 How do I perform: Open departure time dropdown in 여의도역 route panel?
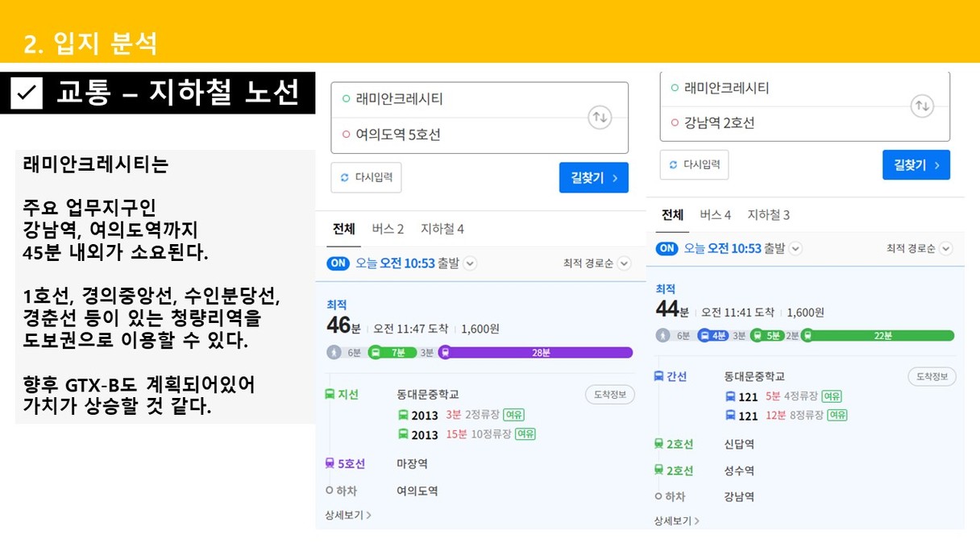[x=471, y=263]
